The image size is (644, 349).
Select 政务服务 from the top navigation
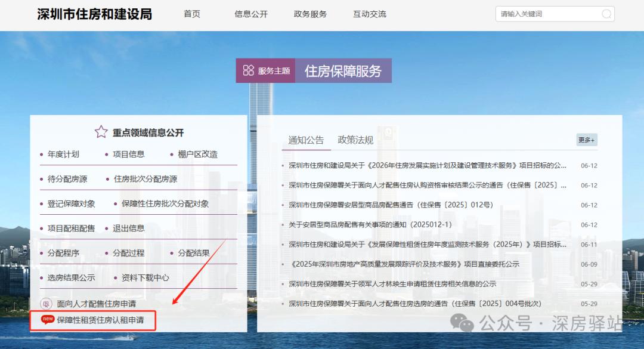pos(309,14)
